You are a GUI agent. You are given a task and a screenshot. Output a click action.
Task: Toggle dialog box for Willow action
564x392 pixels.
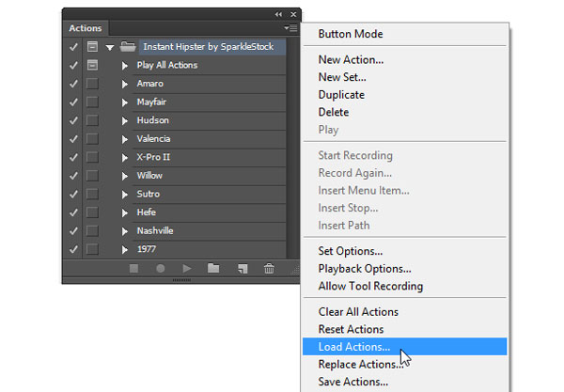[92, 176]
